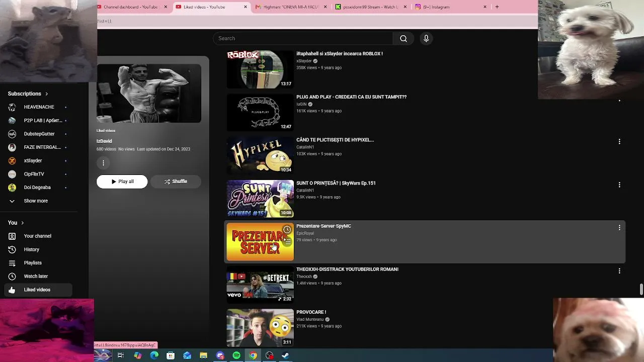Open EpicRoyal channel link
The width and height of the screenshot is (644, 362).
[x=305, y=233]
